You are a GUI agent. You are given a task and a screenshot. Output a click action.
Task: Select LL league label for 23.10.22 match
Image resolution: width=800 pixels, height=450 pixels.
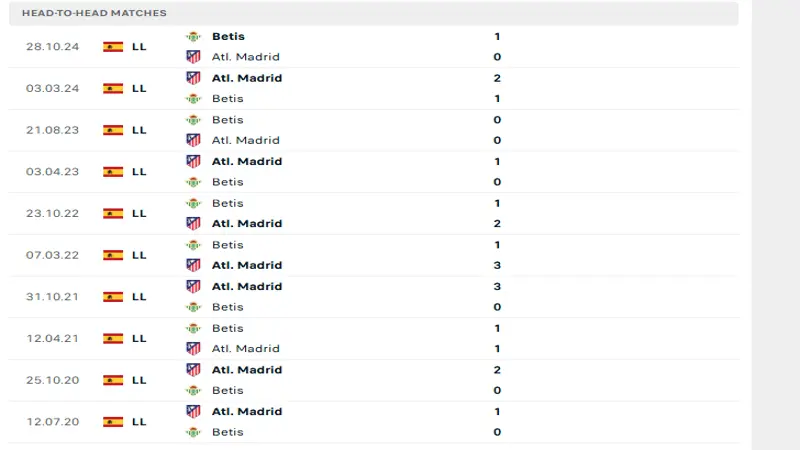tap(139, 213)
